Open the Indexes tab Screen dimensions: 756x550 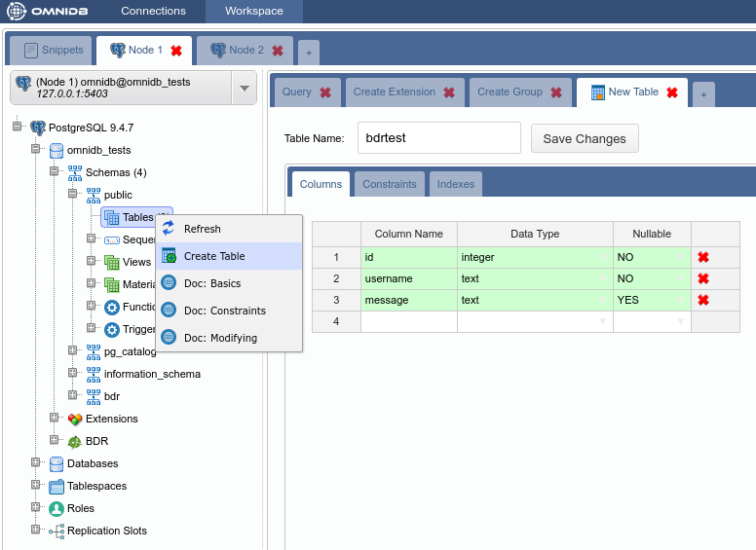(456, 184)
